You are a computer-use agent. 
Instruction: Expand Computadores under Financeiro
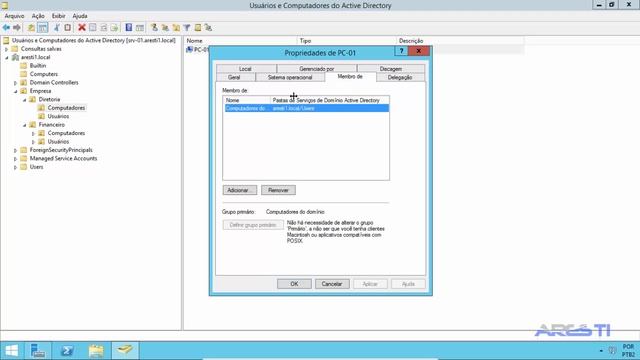pos(33,133)
